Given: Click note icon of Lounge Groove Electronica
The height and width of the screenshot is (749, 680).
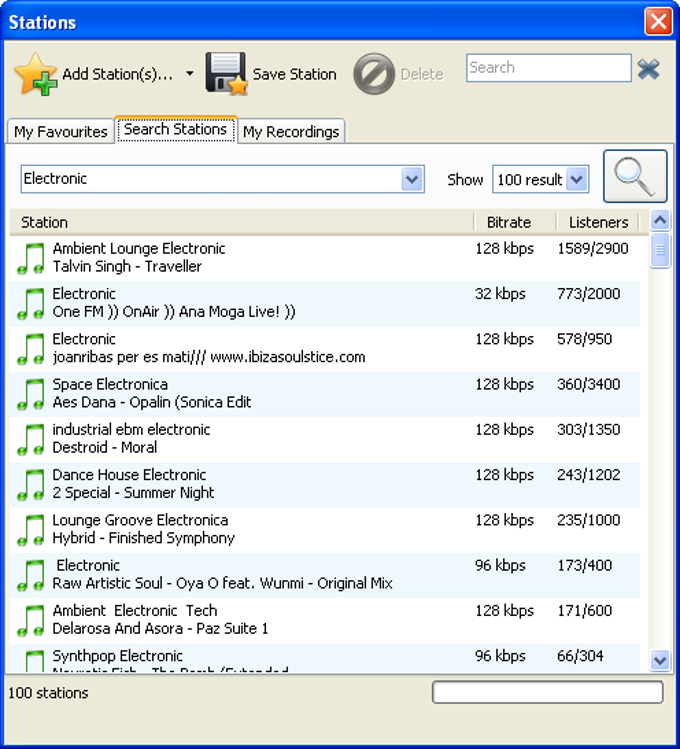Looking at the screenshot, I should coord(31,530).
